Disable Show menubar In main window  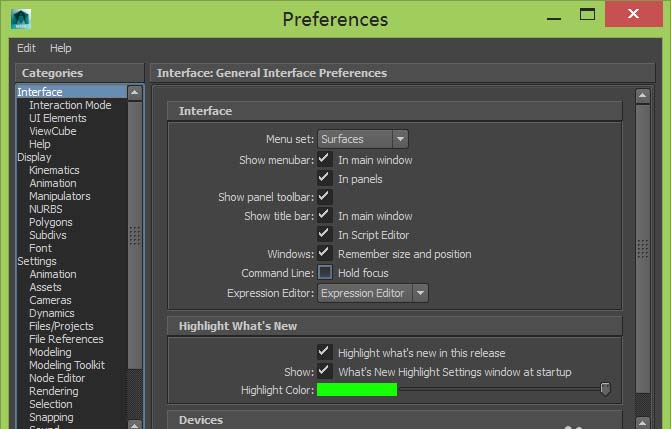point(324,159)
